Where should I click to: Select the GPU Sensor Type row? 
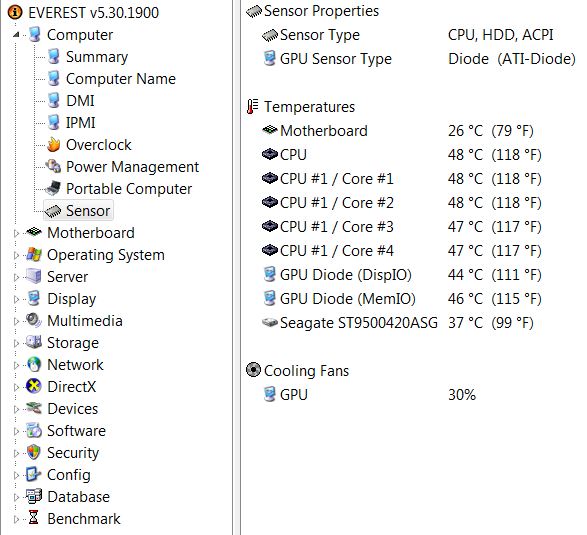419,59
